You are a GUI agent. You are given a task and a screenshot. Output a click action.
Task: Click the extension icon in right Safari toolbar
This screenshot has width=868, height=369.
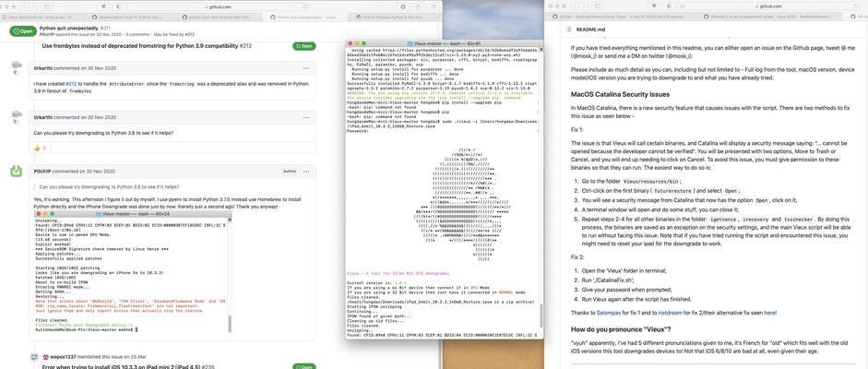pos(654,6)
